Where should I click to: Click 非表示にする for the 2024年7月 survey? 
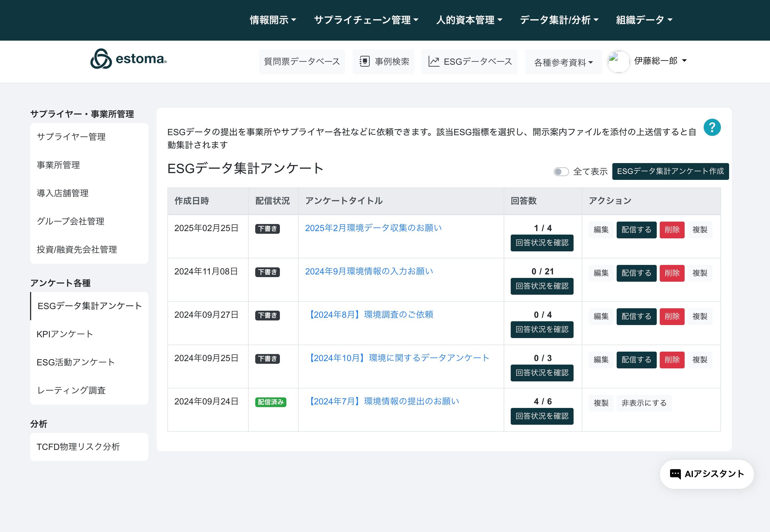pos(644,403)
